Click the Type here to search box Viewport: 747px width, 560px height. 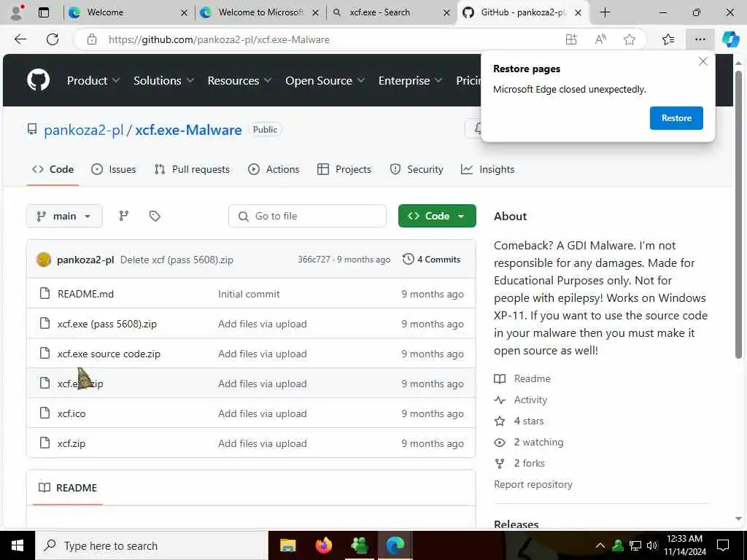click(x=152, y=545)
